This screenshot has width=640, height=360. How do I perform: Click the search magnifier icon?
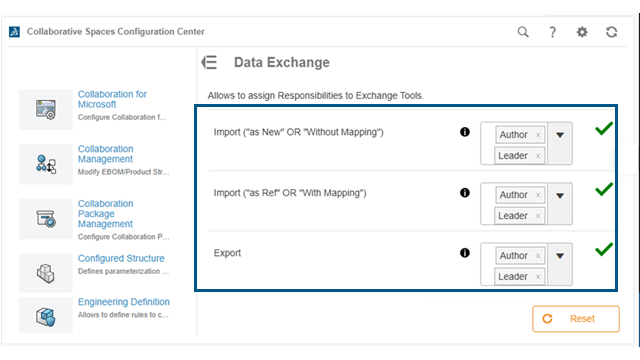523,32
